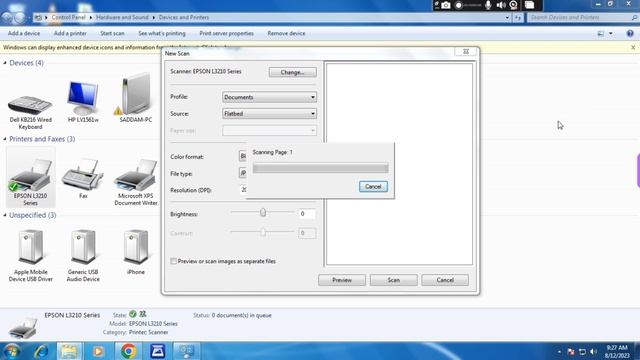Click 'Print server properties' in the toolbar

[x=227, y=33]
